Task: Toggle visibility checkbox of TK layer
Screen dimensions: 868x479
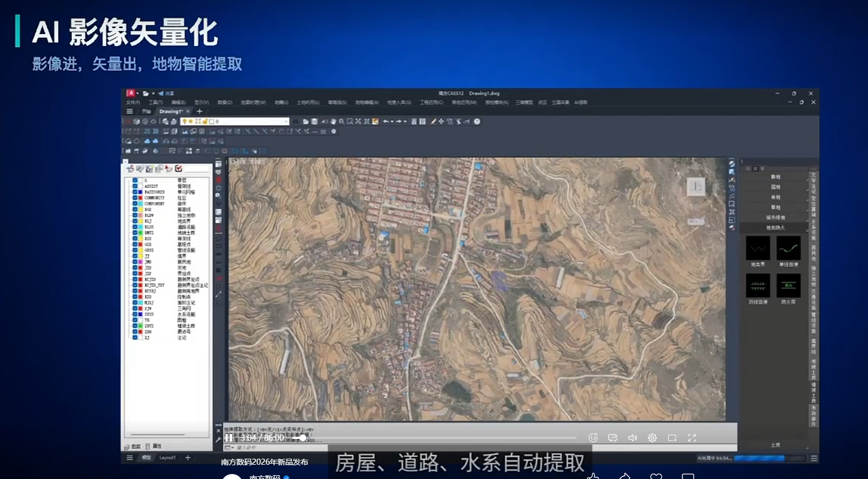Action: coord(135,320)
